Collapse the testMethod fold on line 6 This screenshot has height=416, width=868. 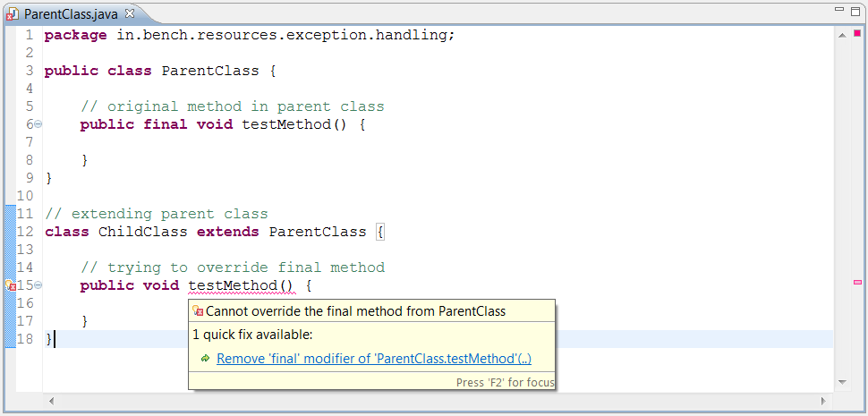click(38, 124)
